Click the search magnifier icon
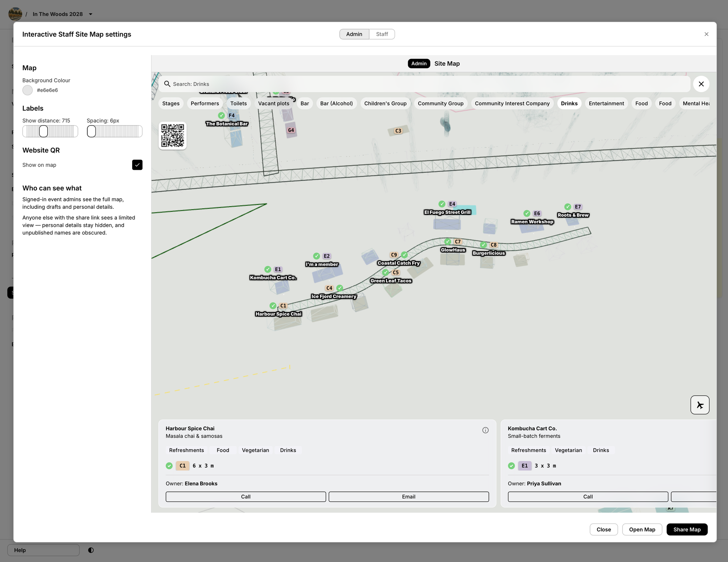This screenshot has width=728, height=562. coord(167,84)
